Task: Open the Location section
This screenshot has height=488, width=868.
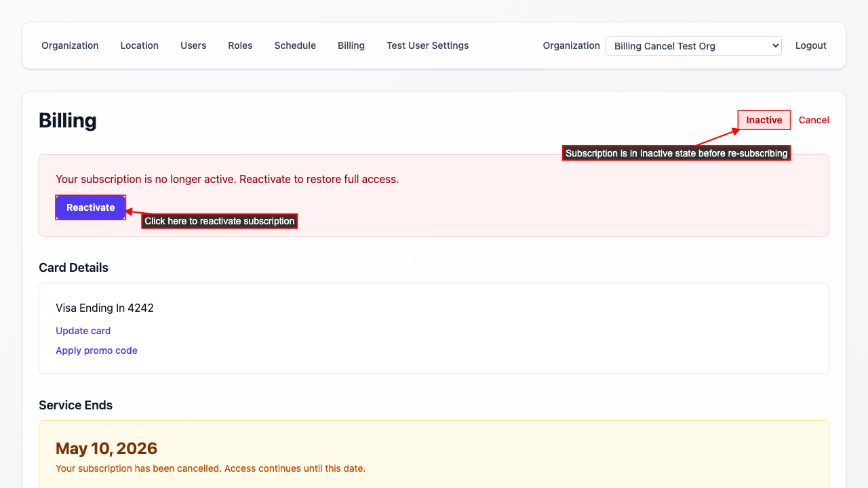Action: click(139, 45)
